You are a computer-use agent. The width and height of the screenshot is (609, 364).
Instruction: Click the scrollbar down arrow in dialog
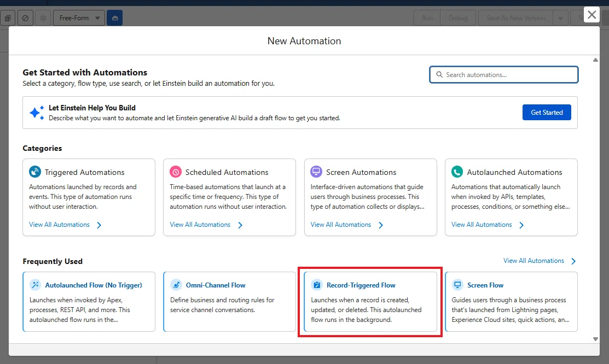coord(595,339)
